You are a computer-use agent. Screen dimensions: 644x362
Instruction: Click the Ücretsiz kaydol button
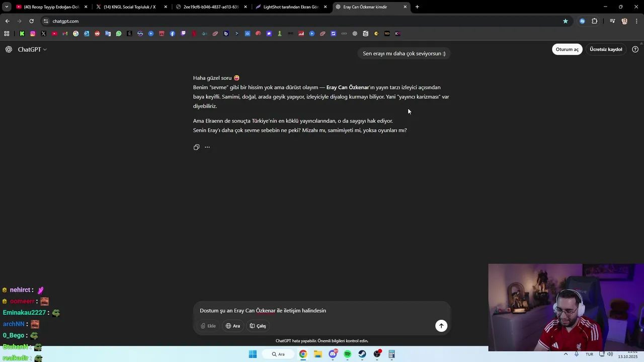tap(606, 49)
